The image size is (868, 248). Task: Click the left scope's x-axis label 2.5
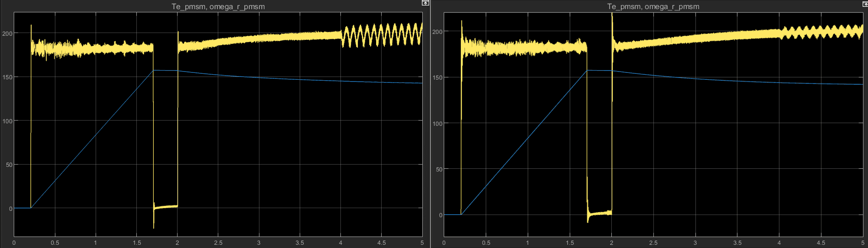point(218,242)
